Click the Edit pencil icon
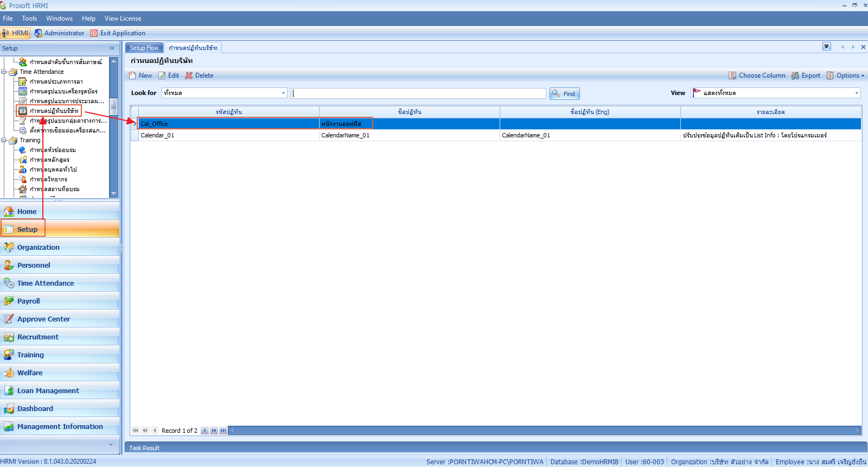 162,75
